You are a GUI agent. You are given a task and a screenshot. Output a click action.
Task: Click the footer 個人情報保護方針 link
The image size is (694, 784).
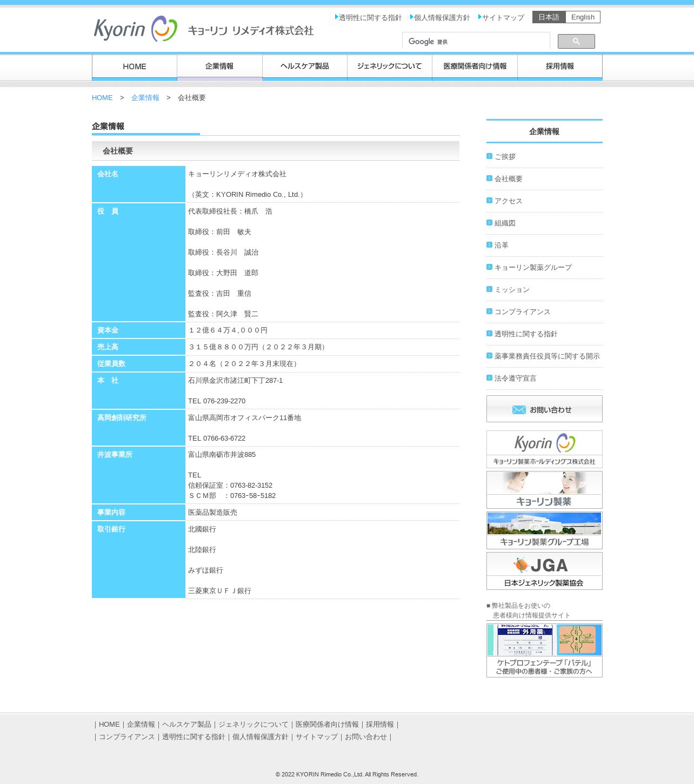[x=261, y=737]
